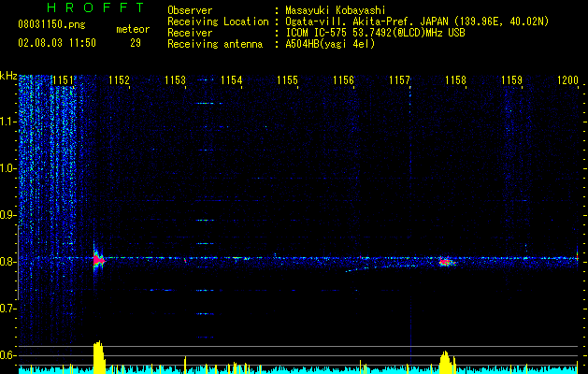Click the kHz axis unit label
588x374 pixels.
click(x=8, y=76)
